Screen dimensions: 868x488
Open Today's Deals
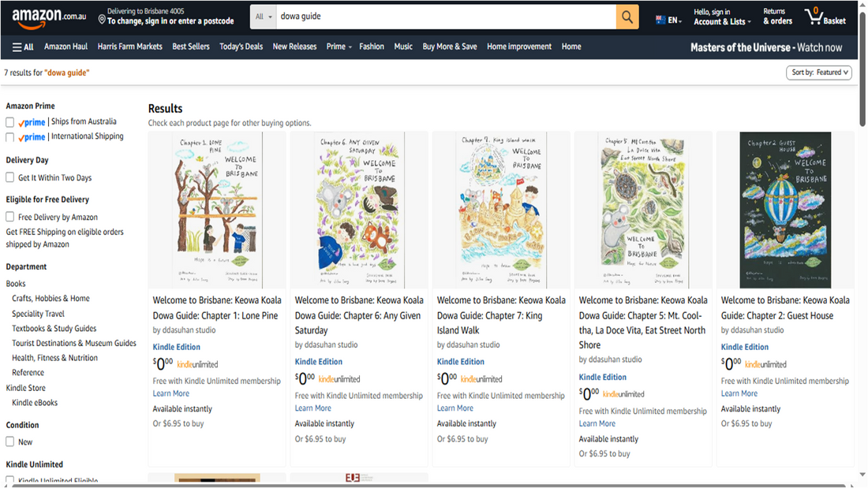pos(241,47)
